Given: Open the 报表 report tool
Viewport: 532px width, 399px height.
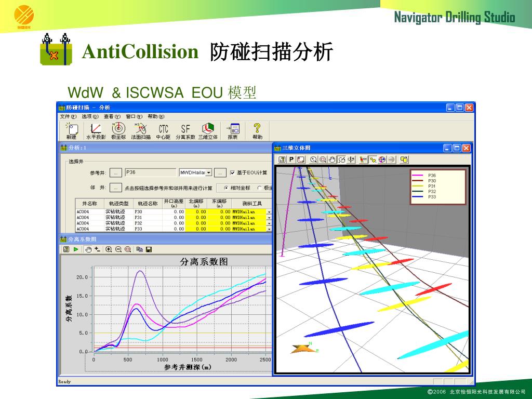Looking at the screenshot, I should click(x=233, y=131).
